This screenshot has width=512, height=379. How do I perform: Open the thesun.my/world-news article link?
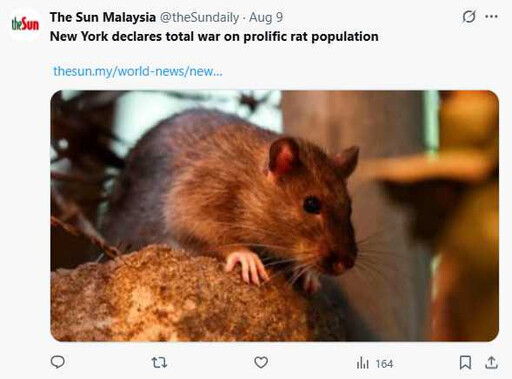point(138,71)
